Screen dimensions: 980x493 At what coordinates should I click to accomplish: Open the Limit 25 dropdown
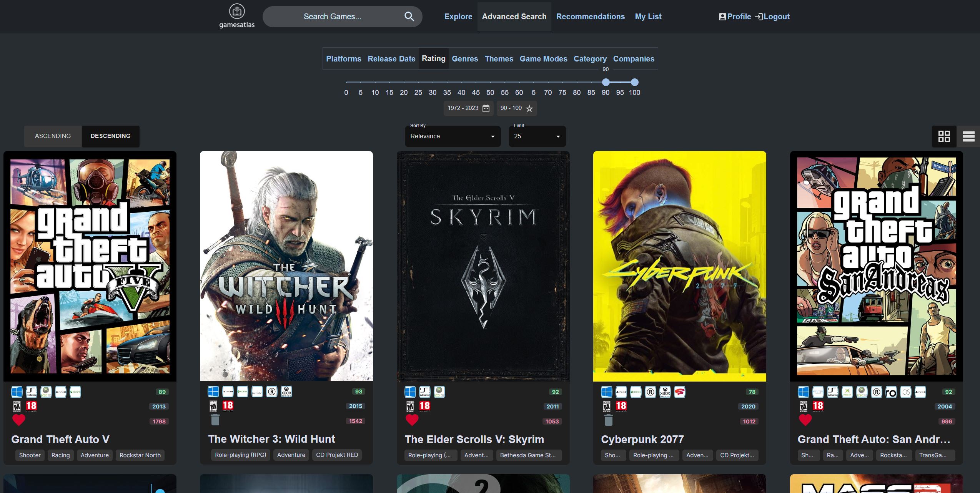pyautogui.click(x=537, y=136)
